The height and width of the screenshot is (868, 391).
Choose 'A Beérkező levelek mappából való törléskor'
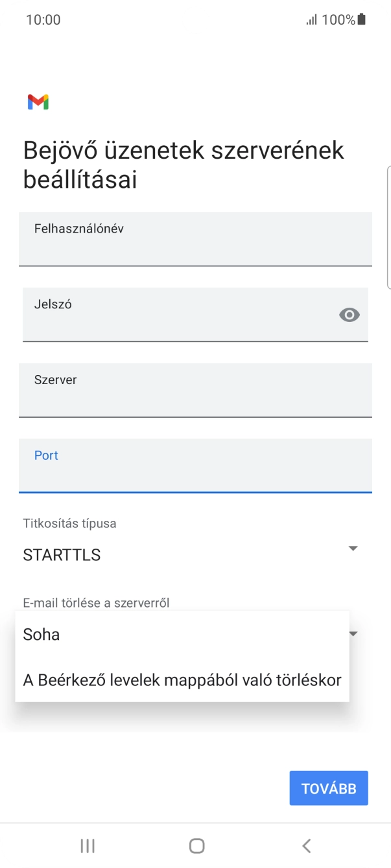click(181, 680)
